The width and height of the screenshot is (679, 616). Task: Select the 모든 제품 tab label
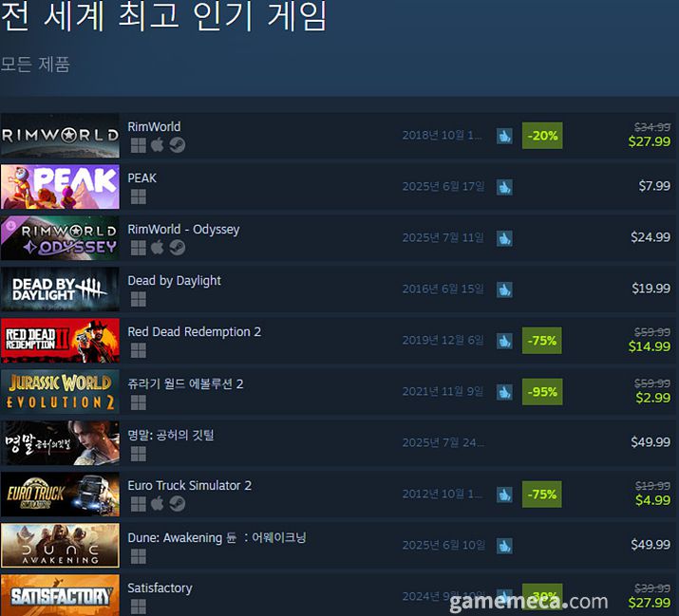pos(35,64)
